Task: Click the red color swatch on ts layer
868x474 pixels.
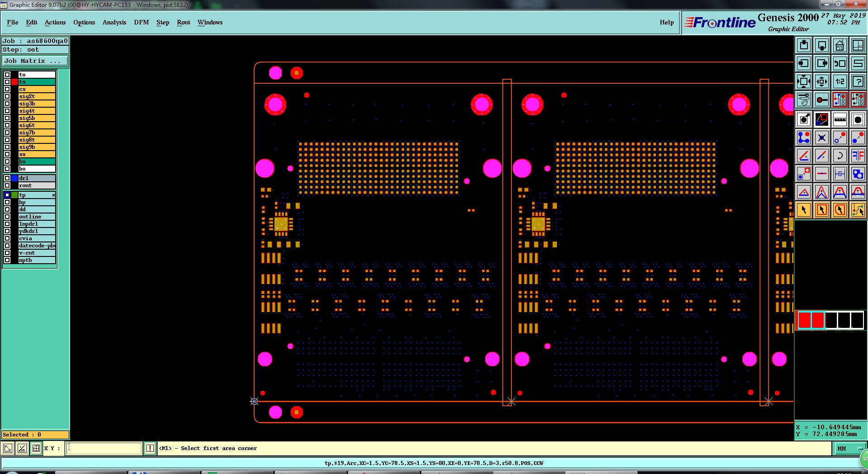Action: 14,82
